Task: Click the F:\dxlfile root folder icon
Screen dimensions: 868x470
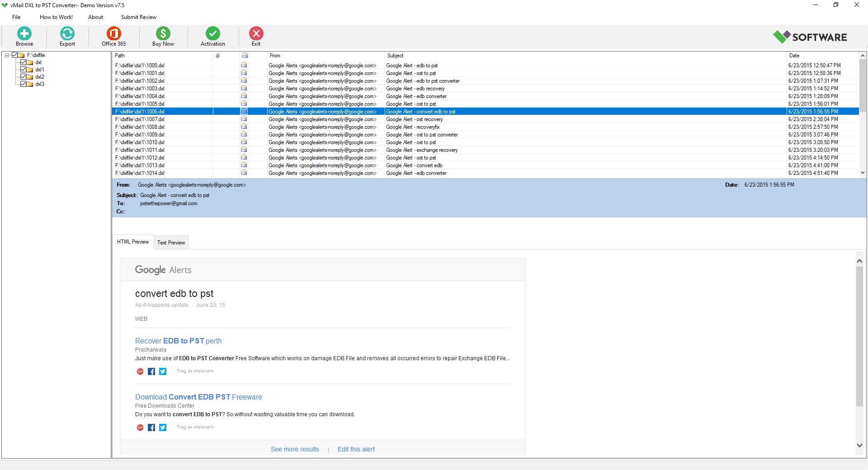Action: coord(21,55)
